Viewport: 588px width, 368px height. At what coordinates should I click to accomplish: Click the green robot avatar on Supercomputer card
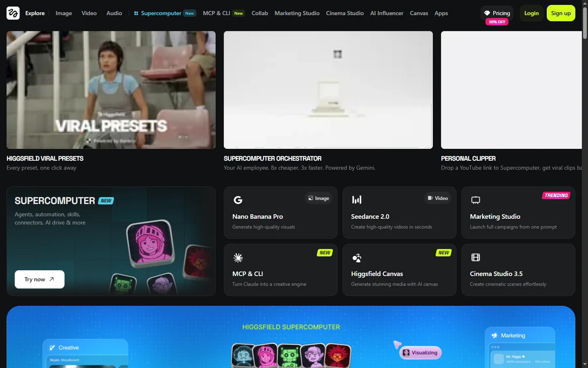point(124,284)
